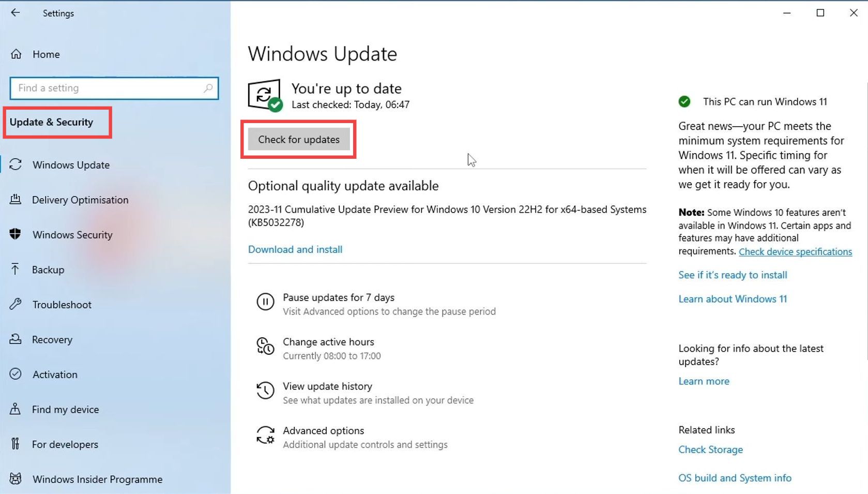Viewport: 868px width, 494px height.
Task: Click the Windows Update sync arrows icon in sidebar
Action: (16, 164)
